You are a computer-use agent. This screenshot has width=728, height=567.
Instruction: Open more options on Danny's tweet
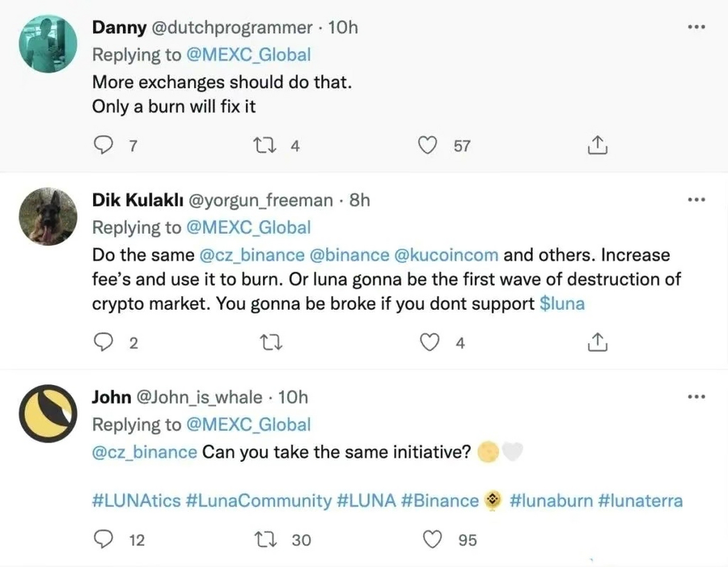click(696, 27)
